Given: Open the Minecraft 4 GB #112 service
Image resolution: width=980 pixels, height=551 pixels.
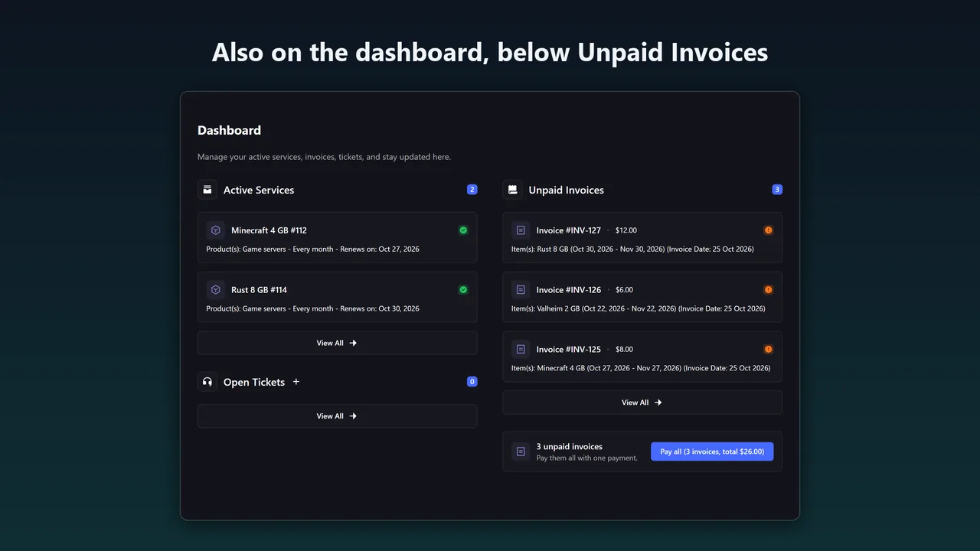Looking at the screenshot, I should 337,238.
